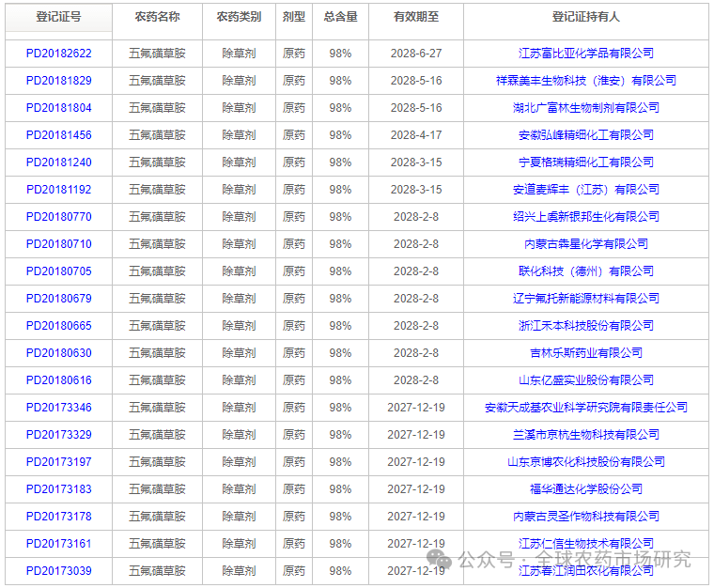Open registration PD20180616

[59, 380]
